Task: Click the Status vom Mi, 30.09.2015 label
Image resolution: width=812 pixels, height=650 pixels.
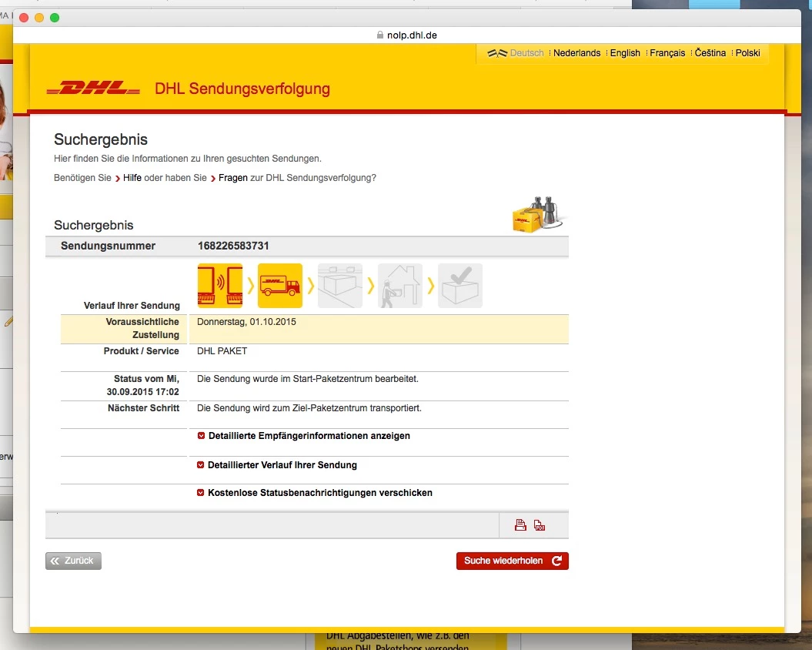Action: point(143,385)
